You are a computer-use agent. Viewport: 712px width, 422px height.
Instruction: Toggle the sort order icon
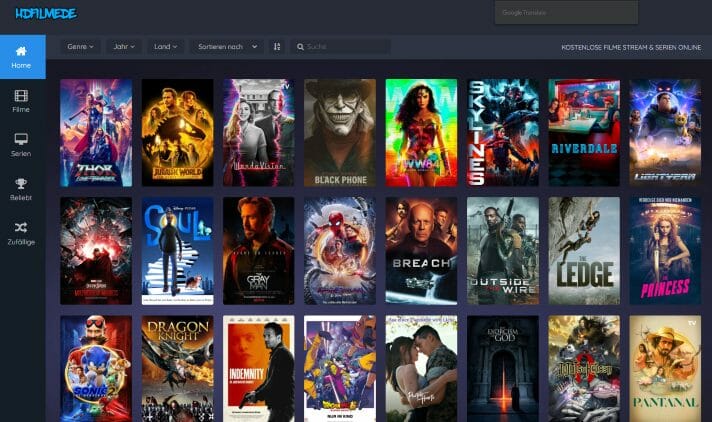click(277, 46)
